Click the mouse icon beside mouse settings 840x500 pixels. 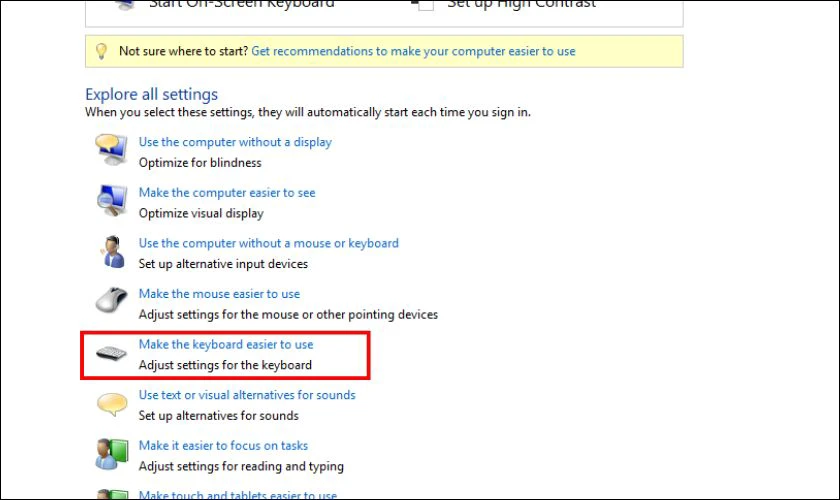point(111,301)
